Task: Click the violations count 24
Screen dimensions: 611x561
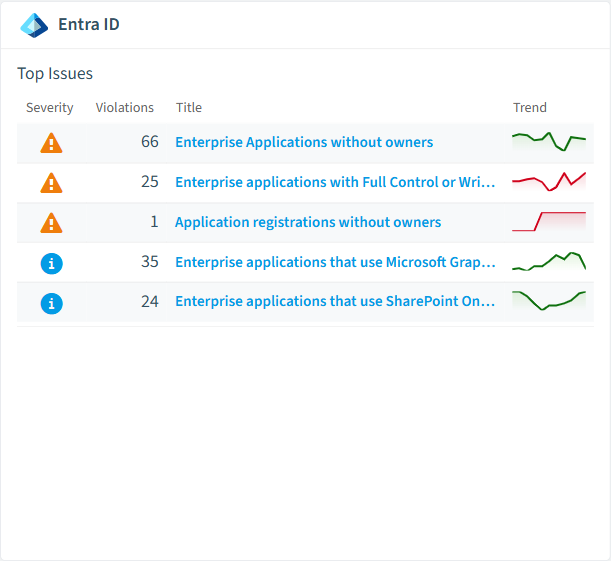Action: click(x=150, y=302)
